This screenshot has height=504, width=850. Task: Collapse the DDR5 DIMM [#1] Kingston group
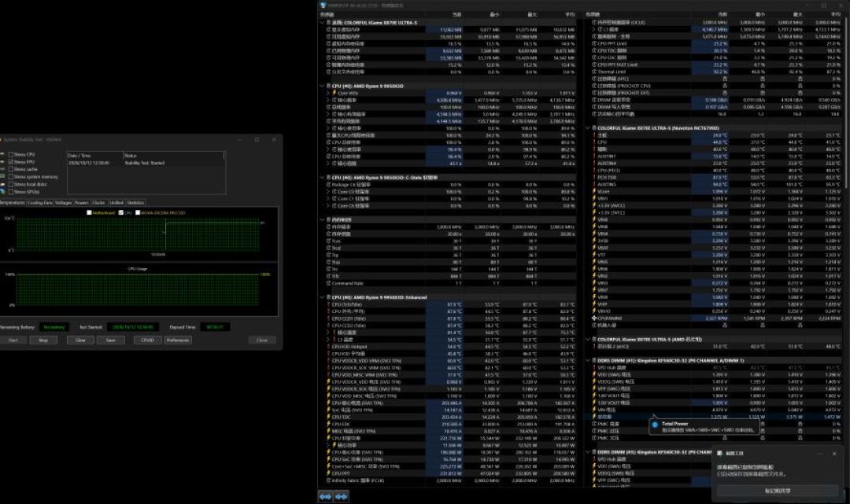pyautogui.click(x=588, y=361)
